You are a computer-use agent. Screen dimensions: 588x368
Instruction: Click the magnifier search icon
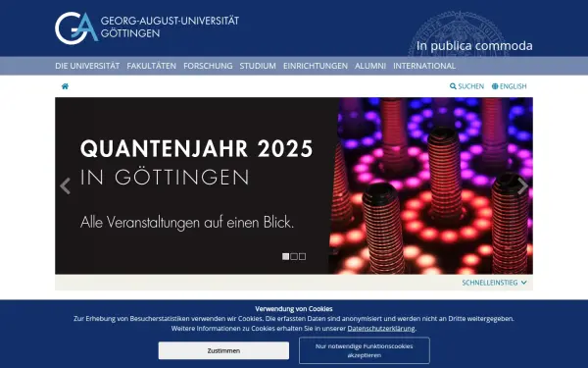(x=453, y=86)
